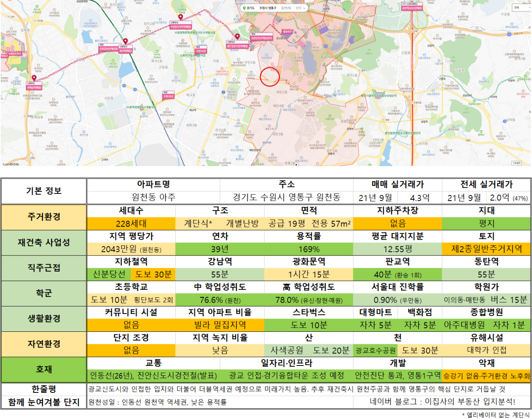532x419 pixels.
Task: Click the 인동선(26년) transit news cell
Action: (x=153, y=376)
